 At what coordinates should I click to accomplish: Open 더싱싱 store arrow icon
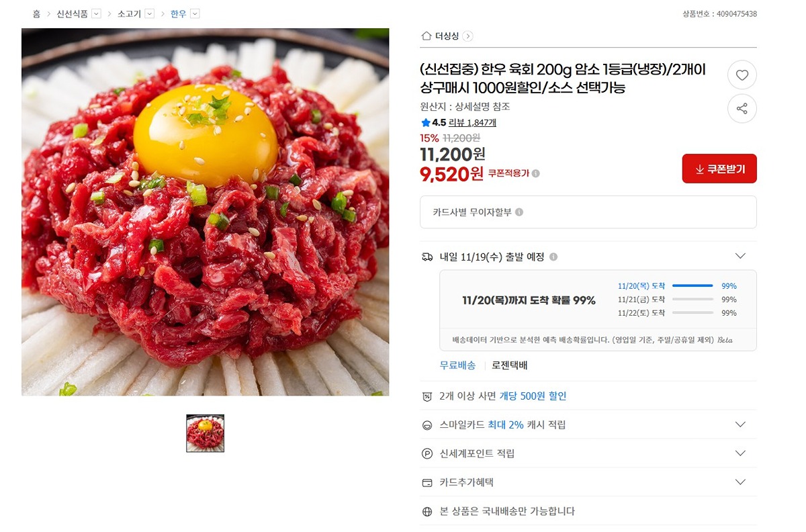[x=468, y=36]
